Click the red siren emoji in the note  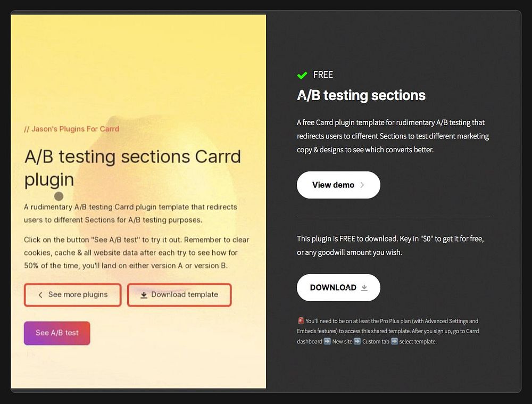(x=301, y=321)
